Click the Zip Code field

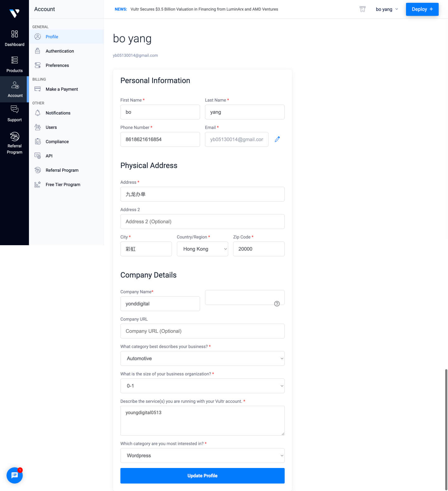pos(259,249)
